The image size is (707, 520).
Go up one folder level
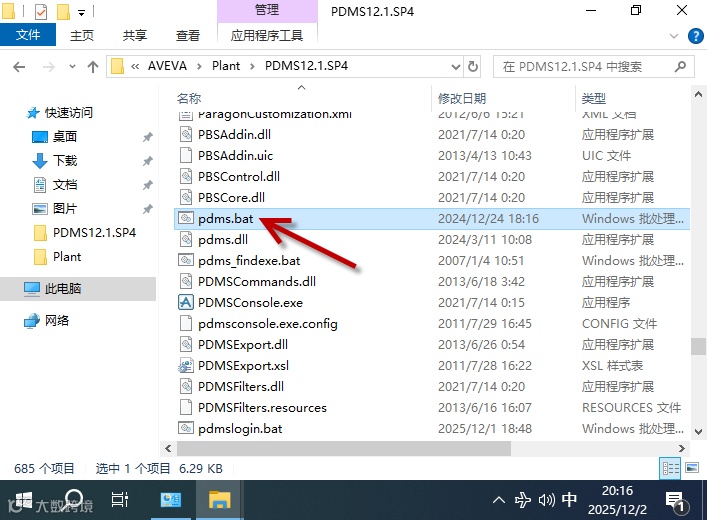coord(93,67)
